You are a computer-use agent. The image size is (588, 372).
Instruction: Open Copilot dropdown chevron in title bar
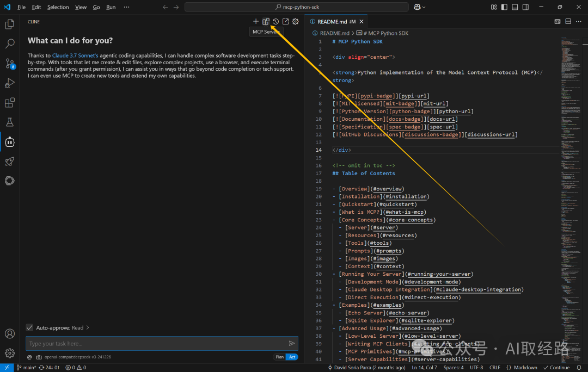click(424, 7)
